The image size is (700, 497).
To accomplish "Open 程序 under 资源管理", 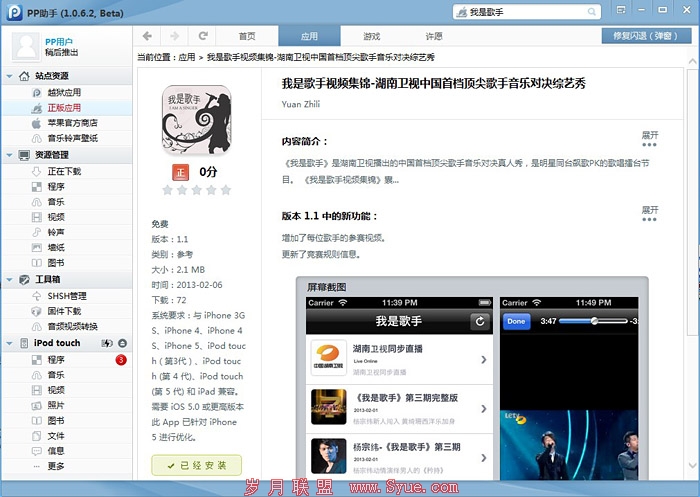I will pos(67,187).
